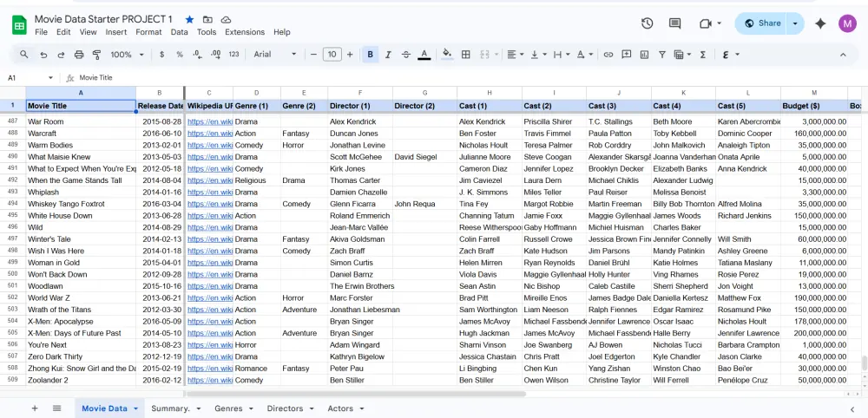Open the comments panel icon
The height and width of the screenshot is (418, 868).
coord(674,23)
